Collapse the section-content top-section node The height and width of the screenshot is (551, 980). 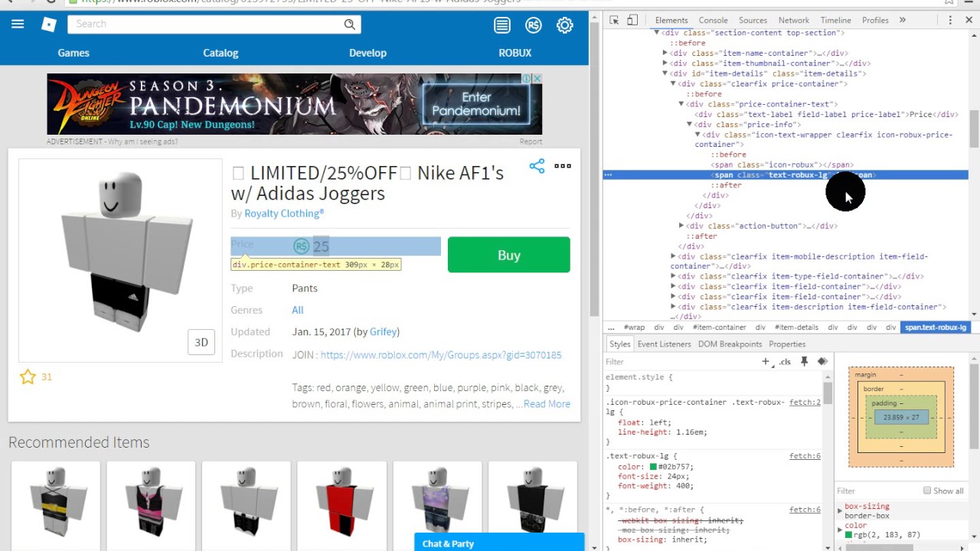click(657, 33)
